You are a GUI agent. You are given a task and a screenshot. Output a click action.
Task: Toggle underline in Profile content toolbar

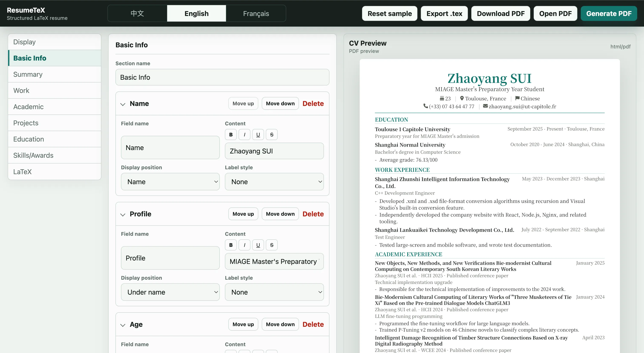tap(258, 245)
